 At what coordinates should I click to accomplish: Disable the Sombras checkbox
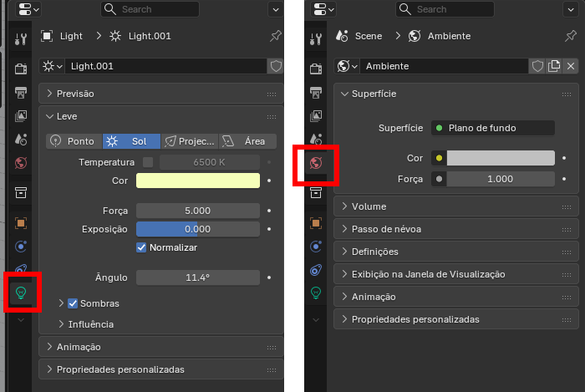click(73, 303)
